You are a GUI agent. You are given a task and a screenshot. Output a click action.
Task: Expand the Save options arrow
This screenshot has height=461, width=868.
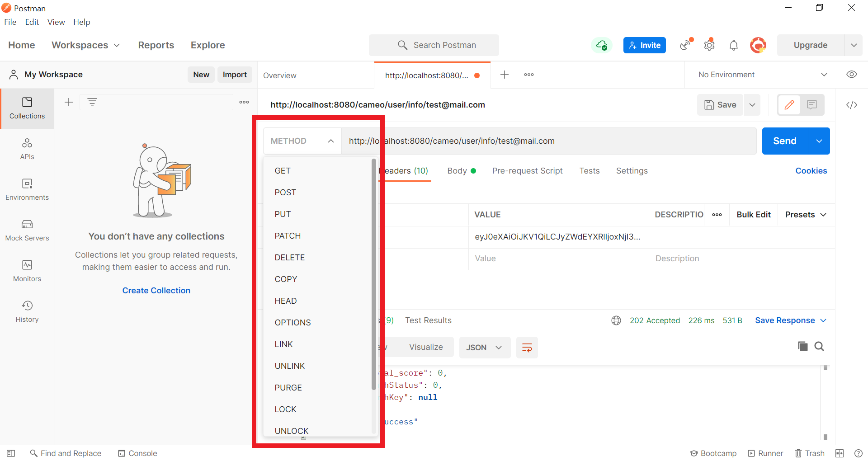coord(752,105)
